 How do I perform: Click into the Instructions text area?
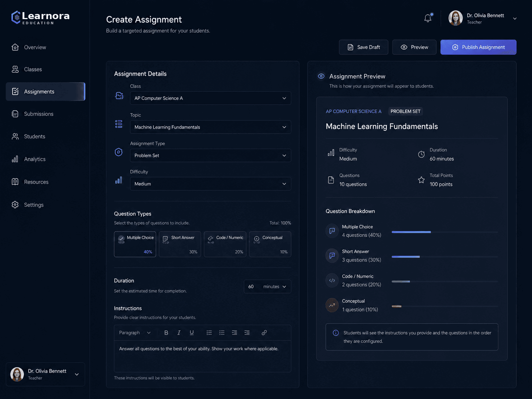tap(202, 356)
